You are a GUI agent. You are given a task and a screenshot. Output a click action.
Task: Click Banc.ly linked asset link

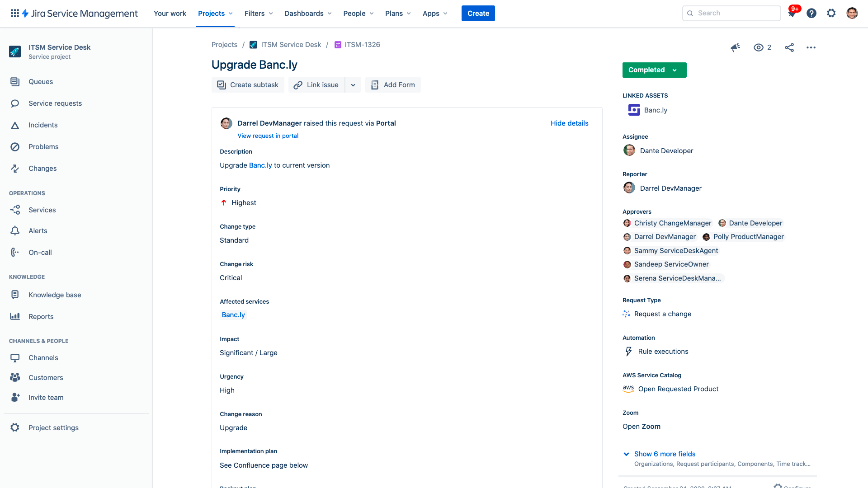pyautogui.click(x=655, y=110)
